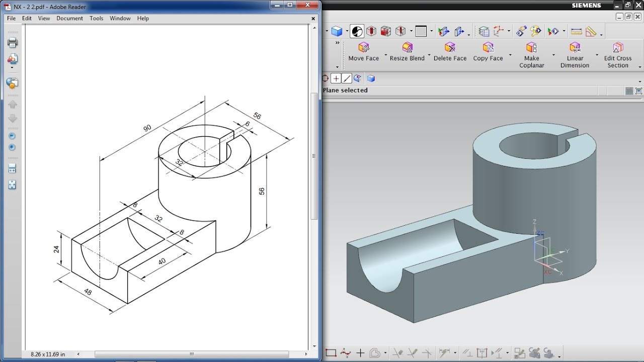
Task: Open the Edit Cross Section tool
Action: click(x=618, y=55)
